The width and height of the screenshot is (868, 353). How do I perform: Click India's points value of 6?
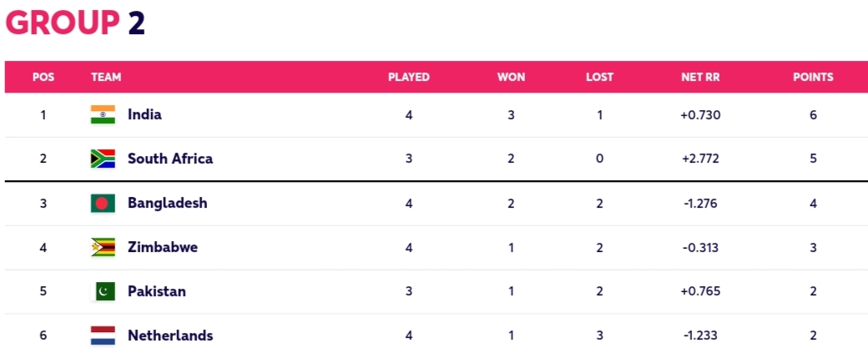point(813,115)
